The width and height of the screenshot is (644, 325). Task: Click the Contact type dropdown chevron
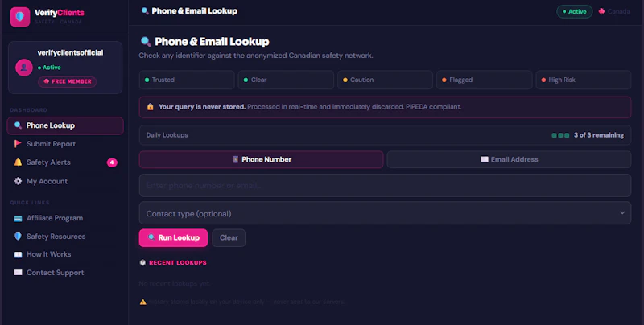coord(621,212)
